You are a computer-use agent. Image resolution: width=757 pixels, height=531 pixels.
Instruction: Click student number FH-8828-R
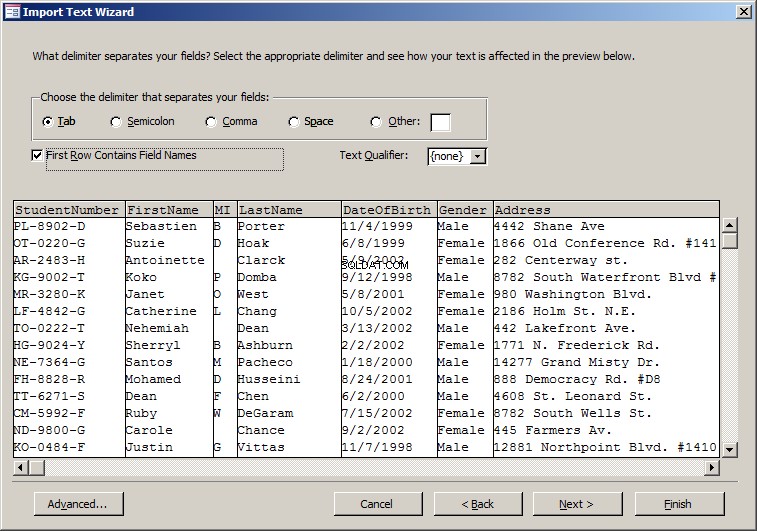50,379
